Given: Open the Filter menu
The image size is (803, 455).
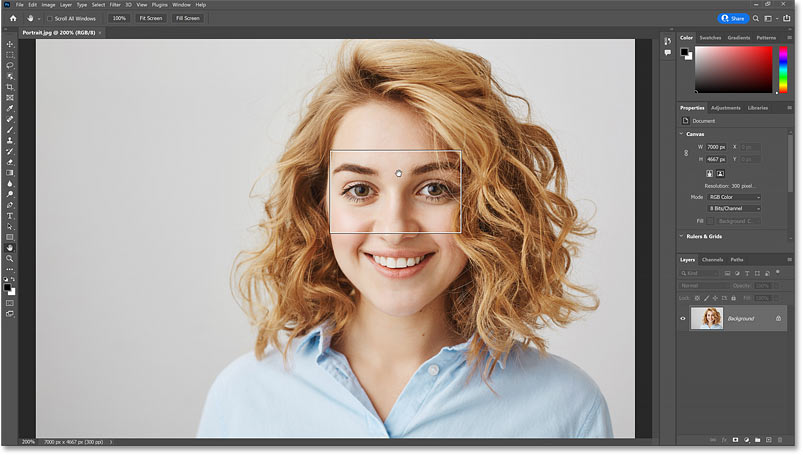Looking at the screenshot, I should click(115, 5).
